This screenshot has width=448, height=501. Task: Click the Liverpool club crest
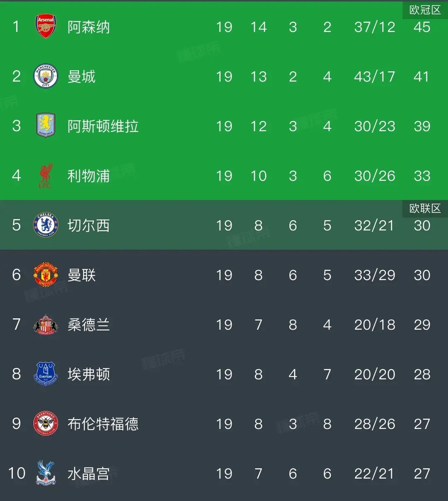[46, 176]
